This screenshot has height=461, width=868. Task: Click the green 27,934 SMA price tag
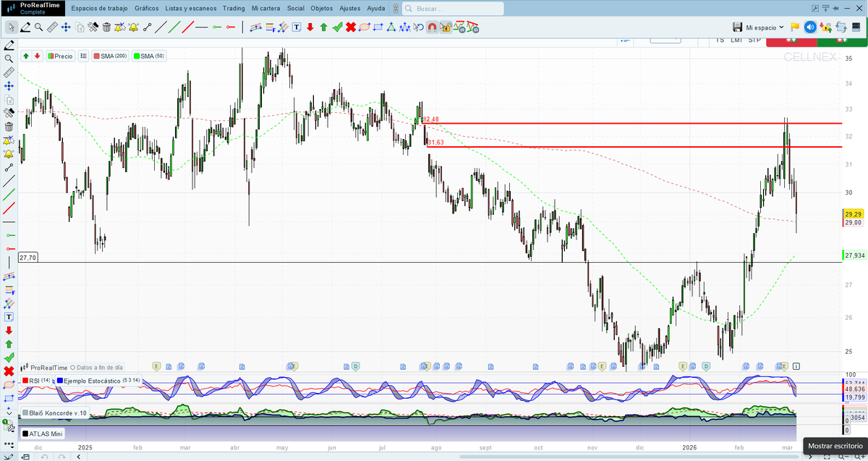pyautogui.click(x=854, y=255)
